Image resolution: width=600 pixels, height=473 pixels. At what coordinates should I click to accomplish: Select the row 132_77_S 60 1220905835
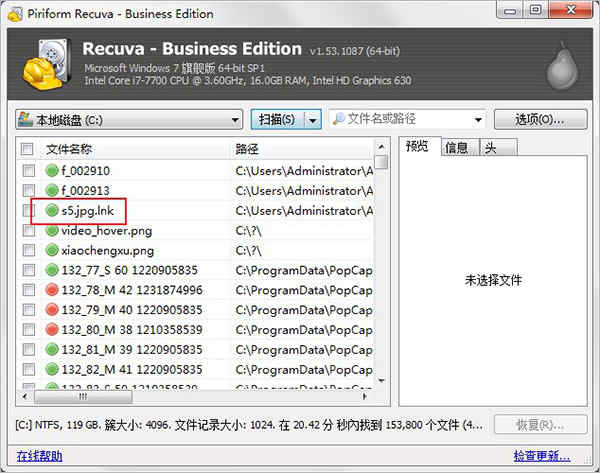(x=195, y=270)
